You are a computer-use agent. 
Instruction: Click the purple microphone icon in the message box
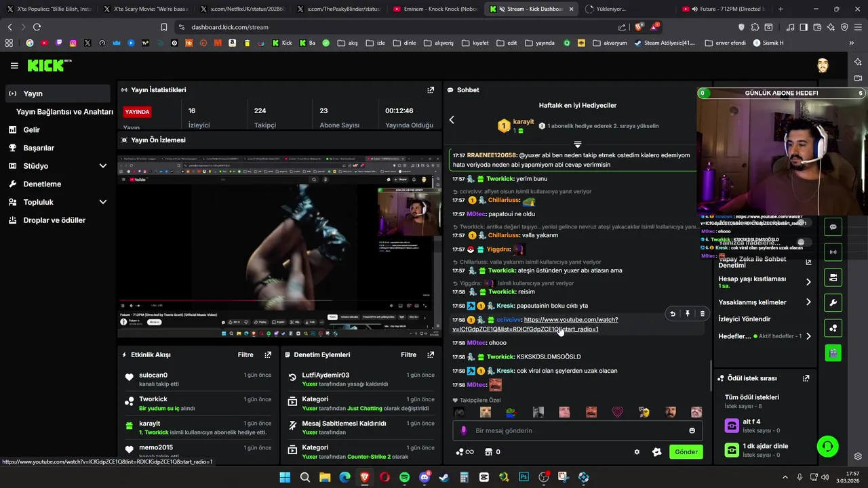[464, 430]
